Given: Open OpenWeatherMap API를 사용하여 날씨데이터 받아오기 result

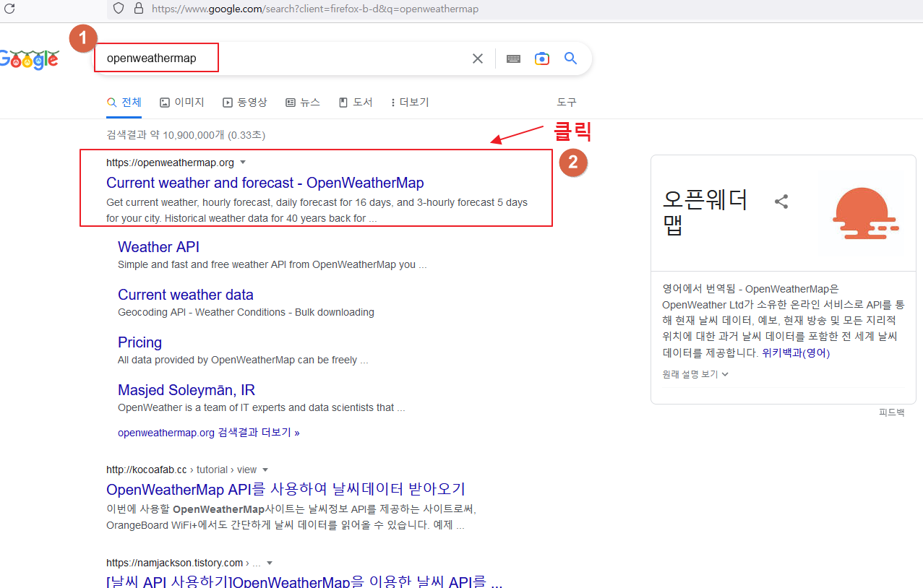Looking at the screenshot, I should (286, 489).
